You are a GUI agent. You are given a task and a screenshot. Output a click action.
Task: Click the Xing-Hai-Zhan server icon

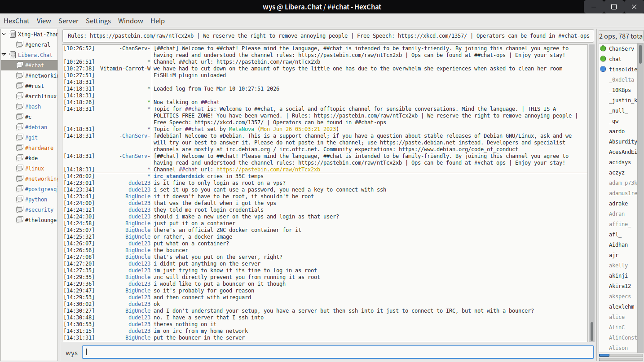13,34
